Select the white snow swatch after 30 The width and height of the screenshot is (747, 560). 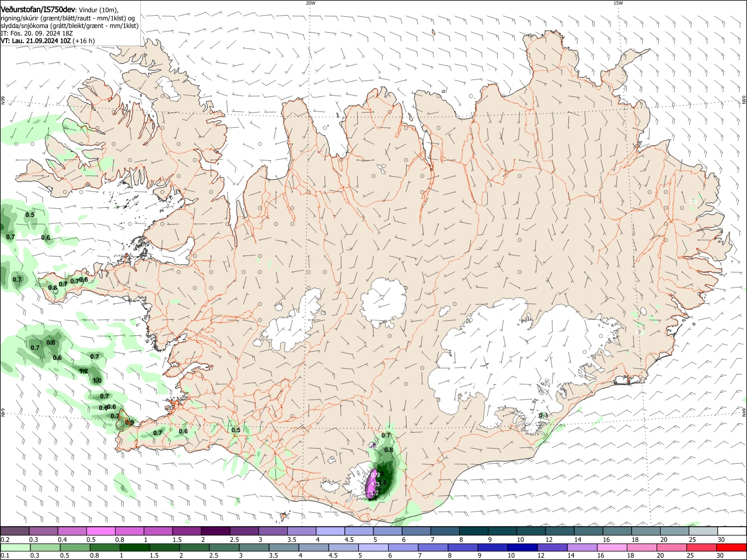(732, 531)
